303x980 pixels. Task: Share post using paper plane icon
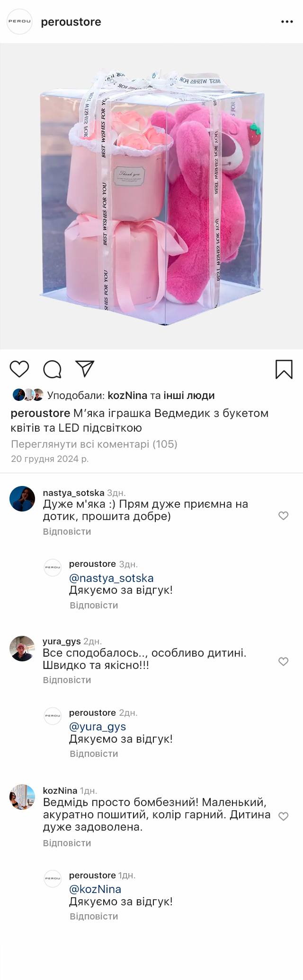coord(85,369)
